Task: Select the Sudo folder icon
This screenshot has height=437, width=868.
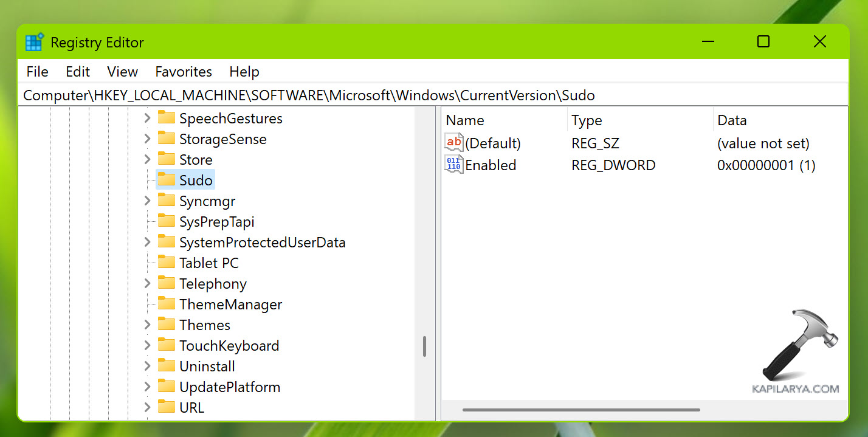Action: click(166, 181)
